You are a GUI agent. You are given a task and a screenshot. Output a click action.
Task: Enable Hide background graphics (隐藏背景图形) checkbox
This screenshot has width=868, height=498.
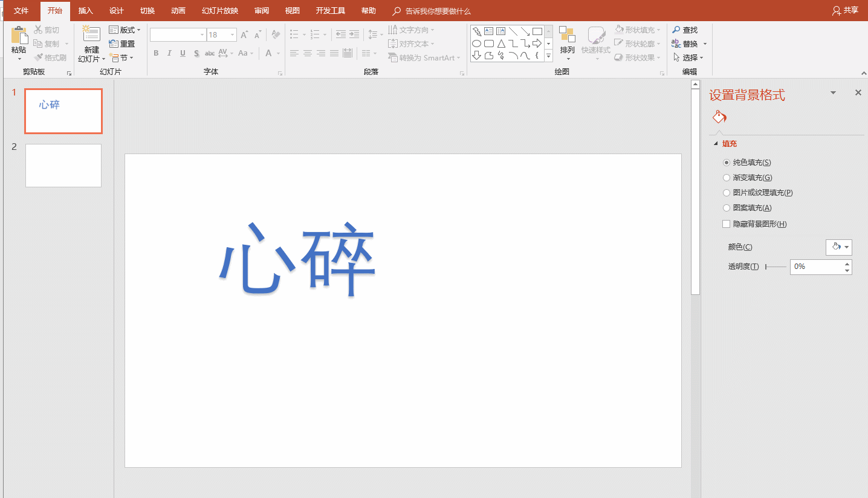727,224
